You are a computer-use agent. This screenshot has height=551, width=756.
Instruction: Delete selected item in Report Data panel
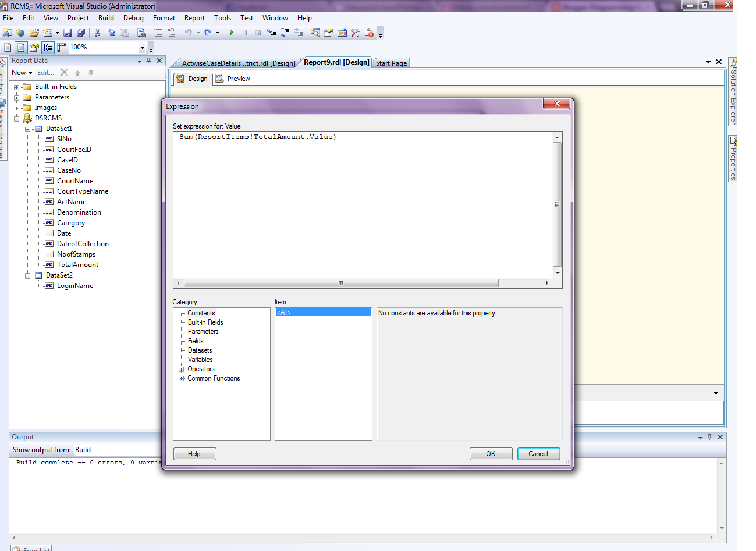pos(64,73)
